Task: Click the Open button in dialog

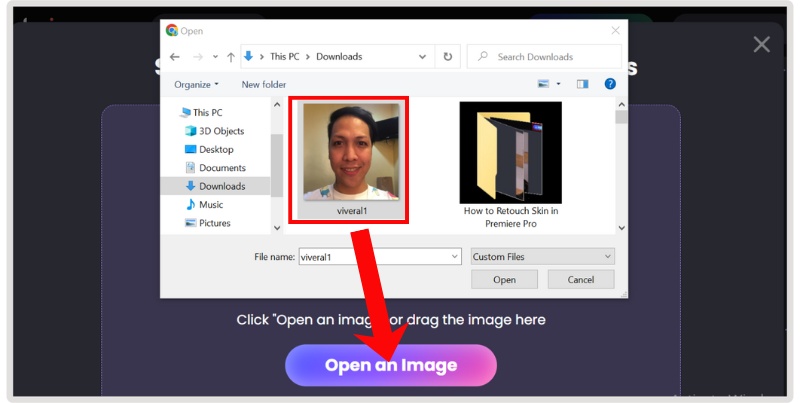Action: click(x=504, y=280)
